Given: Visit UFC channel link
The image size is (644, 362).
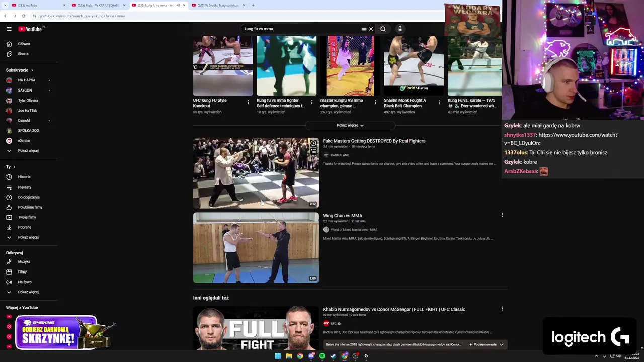Looking at the screenshot, I should coord(334,324).
